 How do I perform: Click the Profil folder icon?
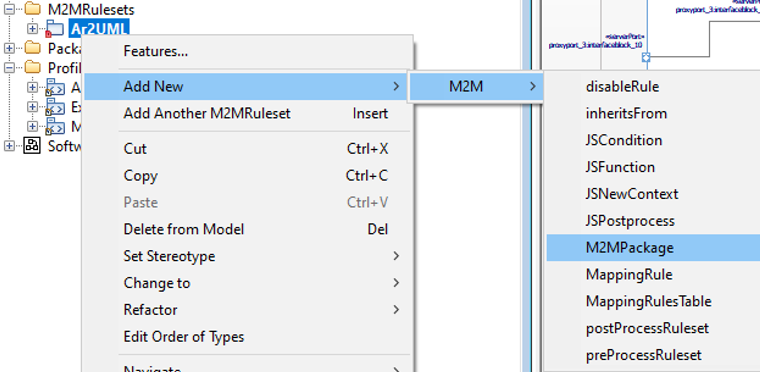[32, 67]
